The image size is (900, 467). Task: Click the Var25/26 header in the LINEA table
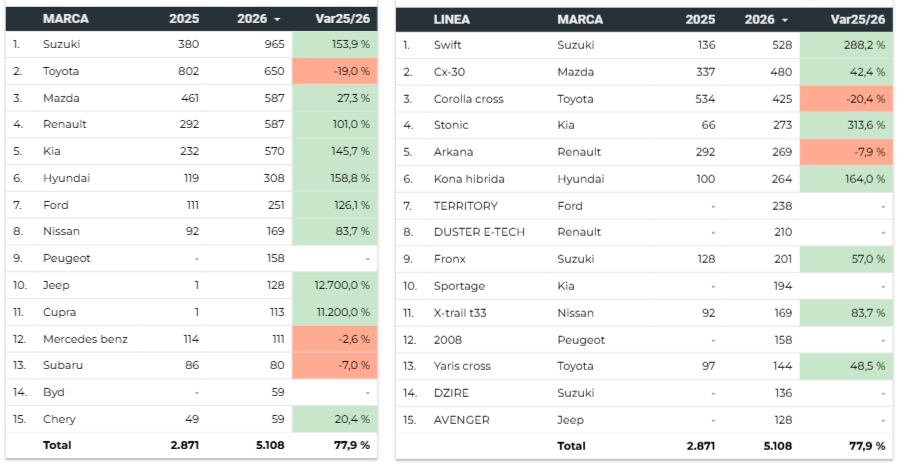(x=858, y=19)
